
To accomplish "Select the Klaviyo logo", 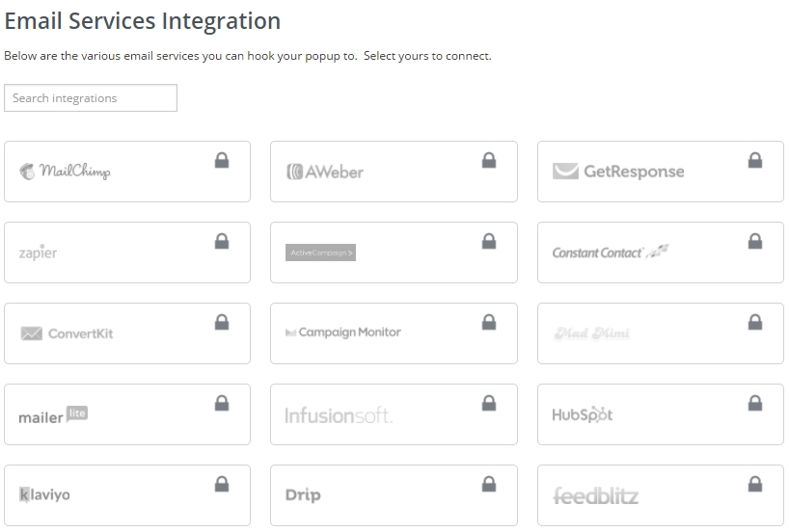I will click(44, 494).
